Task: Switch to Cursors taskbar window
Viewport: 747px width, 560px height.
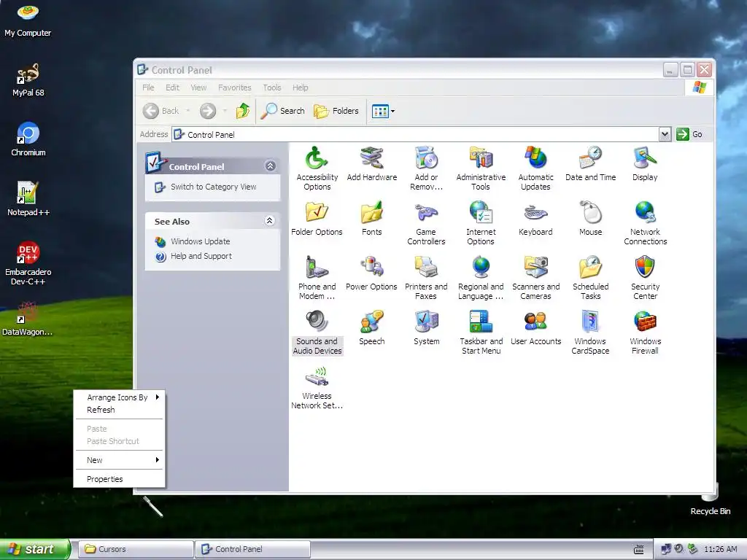Action: point(135,549)
